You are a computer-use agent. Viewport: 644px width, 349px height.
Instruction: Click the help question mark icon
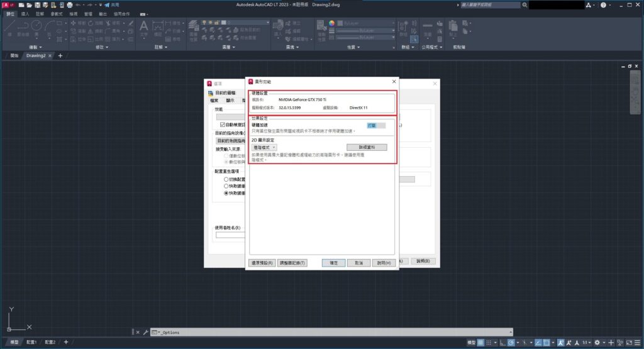point(603,4)
